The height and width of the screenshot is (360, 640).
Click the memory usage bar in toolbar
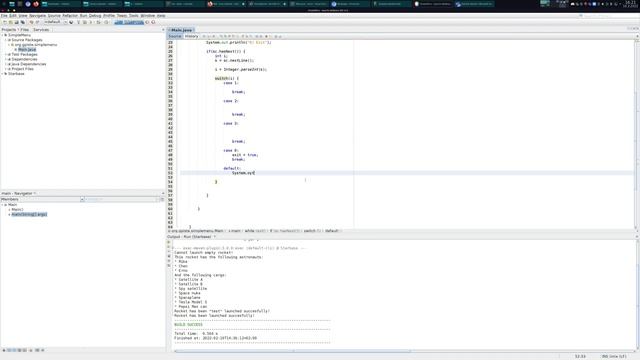click(129, 22)
